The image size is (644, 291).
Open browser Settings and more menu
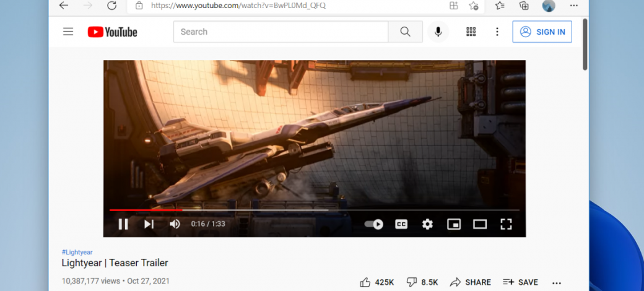pyautogui.click(x=574, y=6)
